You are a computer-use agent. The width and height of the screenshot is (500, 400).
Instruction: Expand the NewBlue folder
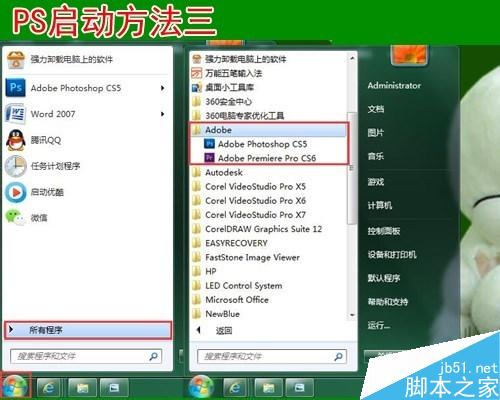pos(269,314)
